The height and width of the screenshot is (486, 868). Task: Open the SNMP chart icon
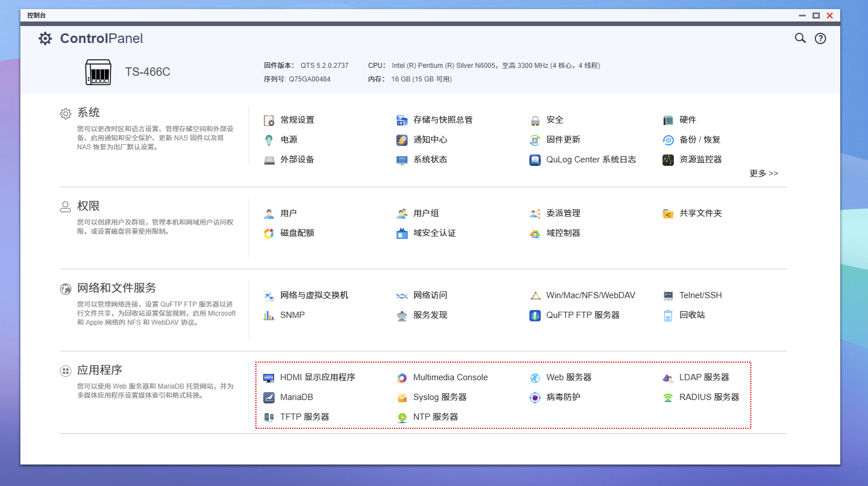(269, 315)
